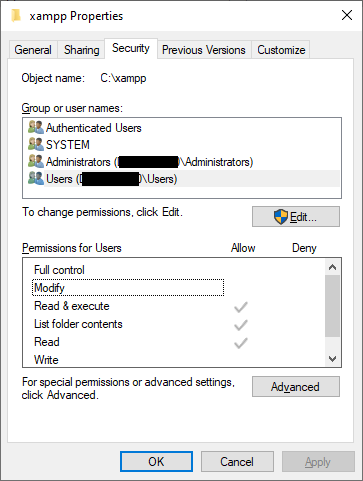The image size is (363, 481).
Task: Click the permissions list scrollbar thumb
Action: [332, 306]
